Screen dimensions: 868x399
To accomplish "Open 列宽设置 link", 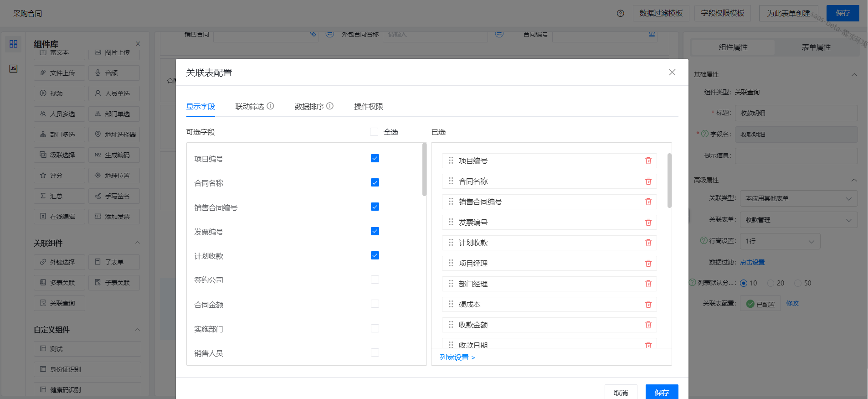I will pos(457,358).
